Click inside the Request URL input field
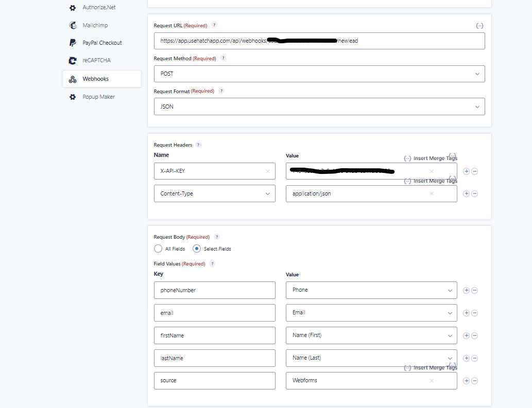The width and height of the screenshot is (532, 408). tap(319, 41)
